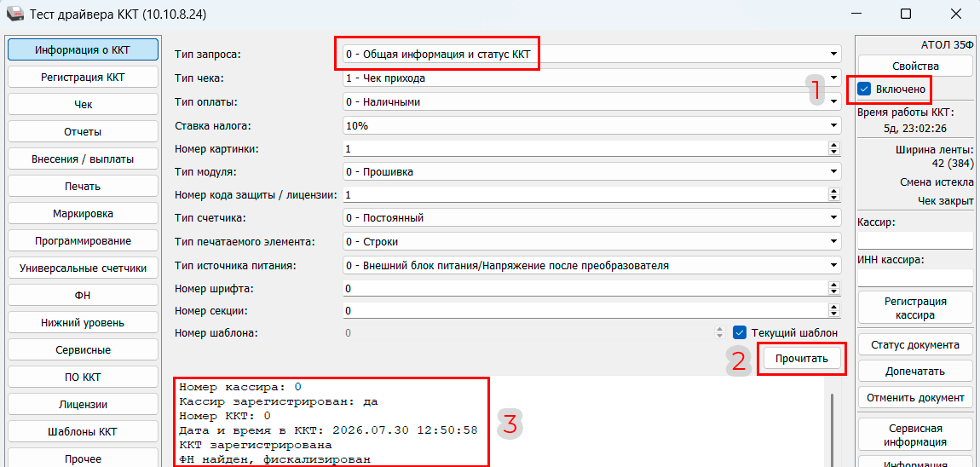Viewport: 980px width, 467px height.
Task: Open Тип источника питания dropdown
Action: [591, 265]
